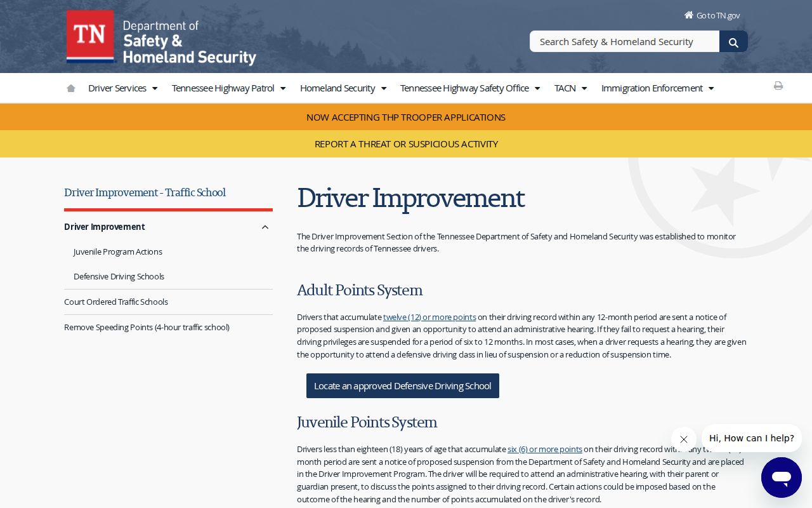
Task: Open the Driver Services menu
Action: point(117,88)
